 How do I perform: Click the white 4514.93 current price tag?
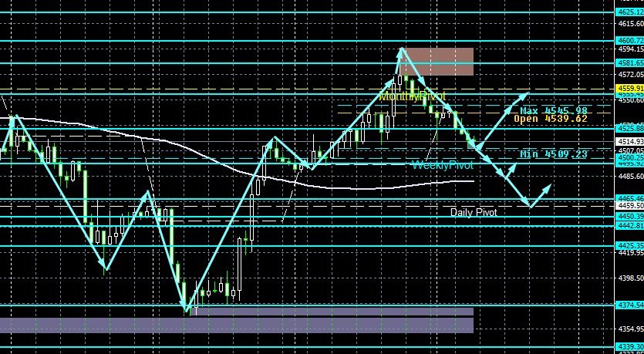click(630, 142)
